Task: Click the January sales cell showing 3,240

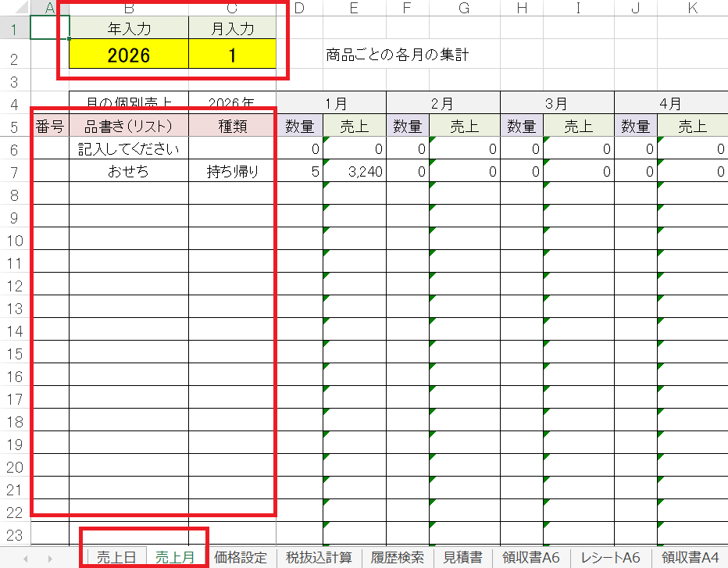Action: point(354,173)
